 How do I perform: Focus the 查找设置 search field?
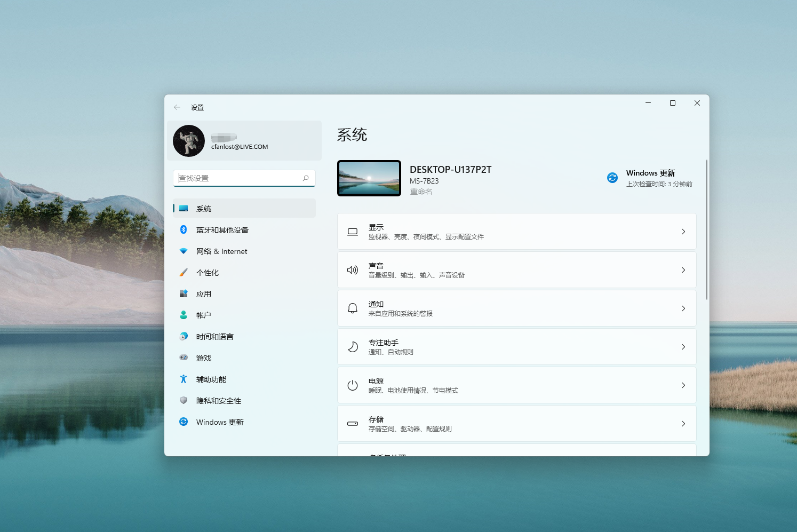coord(244,178)
